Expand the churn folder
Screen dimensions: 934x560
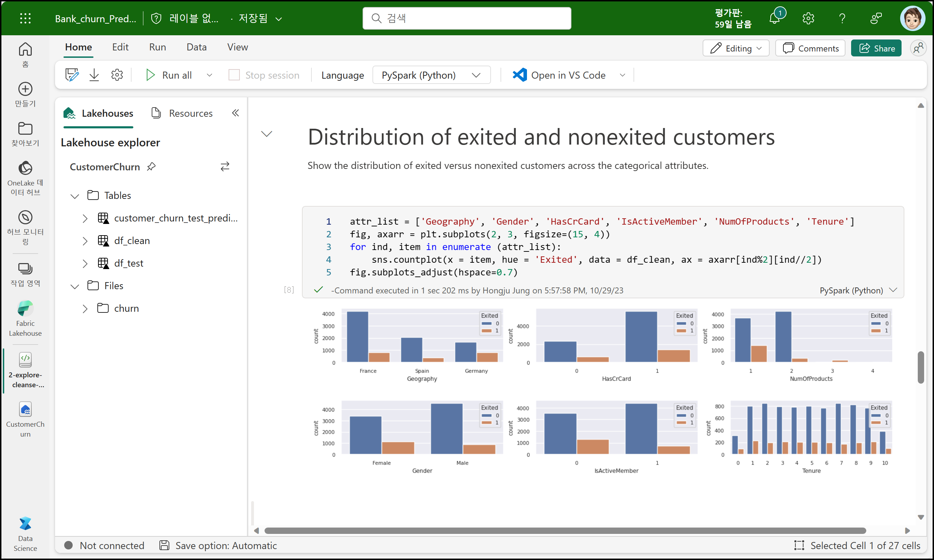tap(85, 308)
